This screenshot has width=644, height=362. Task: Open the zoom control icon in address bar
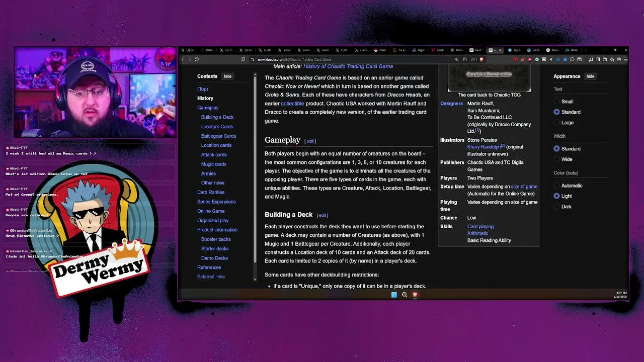click(x=457, y=59)
